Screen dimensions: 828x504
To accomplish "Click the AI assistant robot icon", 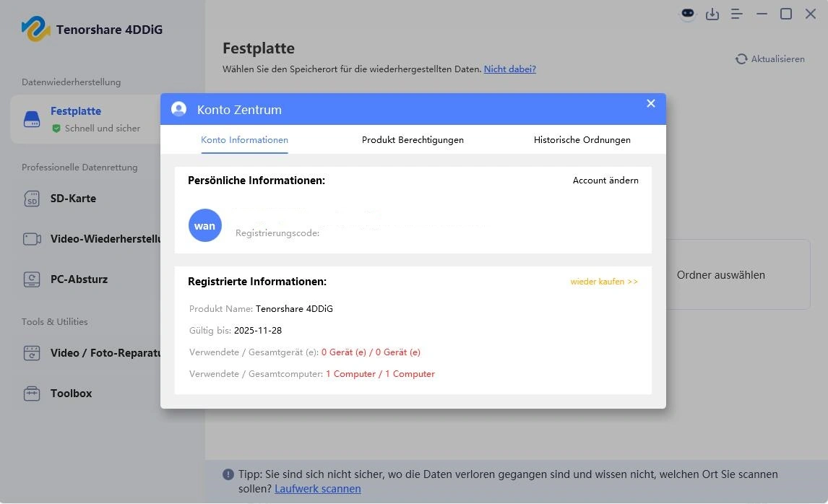I will click(688, 14).
